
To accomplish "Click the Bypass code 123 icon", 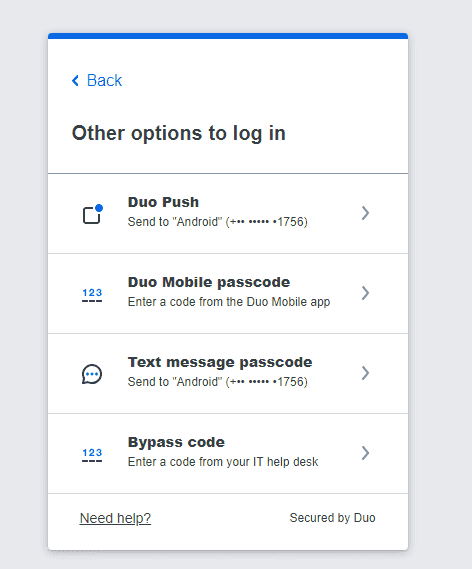I will (x=92, y=455).
